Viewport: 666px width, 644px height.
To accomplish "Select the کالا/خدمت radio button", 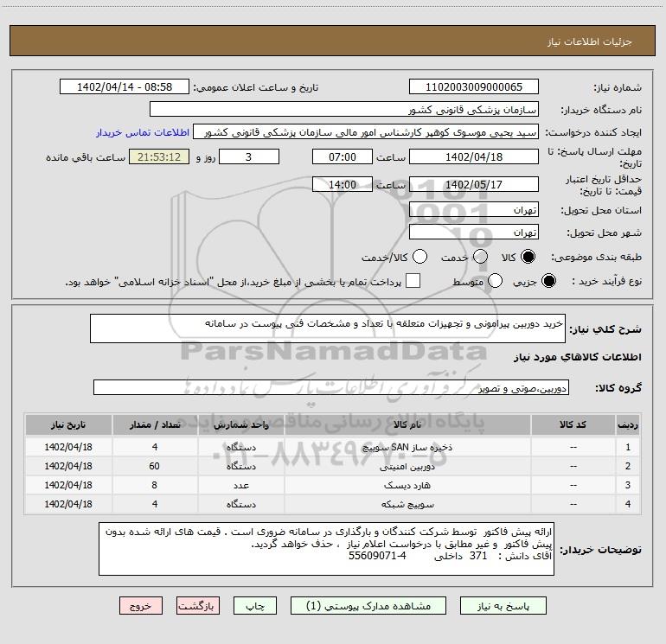I will (419, 257).
